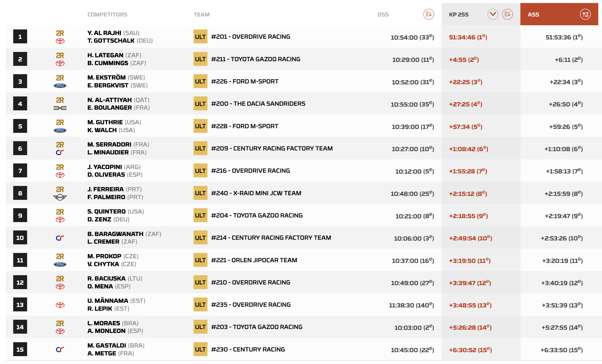
Task: Click 2R badge in Serradori row
Action: [x=60, y=145]
